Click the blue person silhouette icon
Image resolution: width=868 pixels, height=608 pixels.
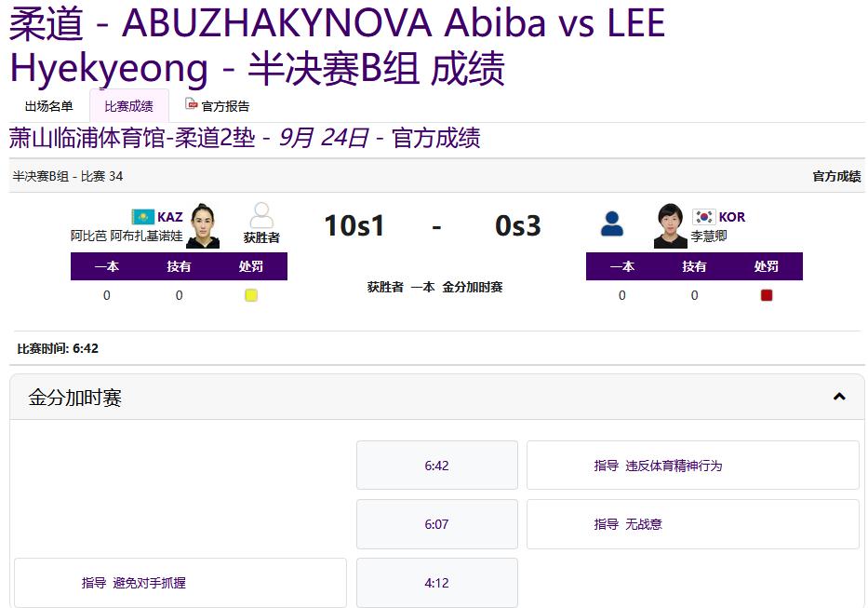(612, 223)
